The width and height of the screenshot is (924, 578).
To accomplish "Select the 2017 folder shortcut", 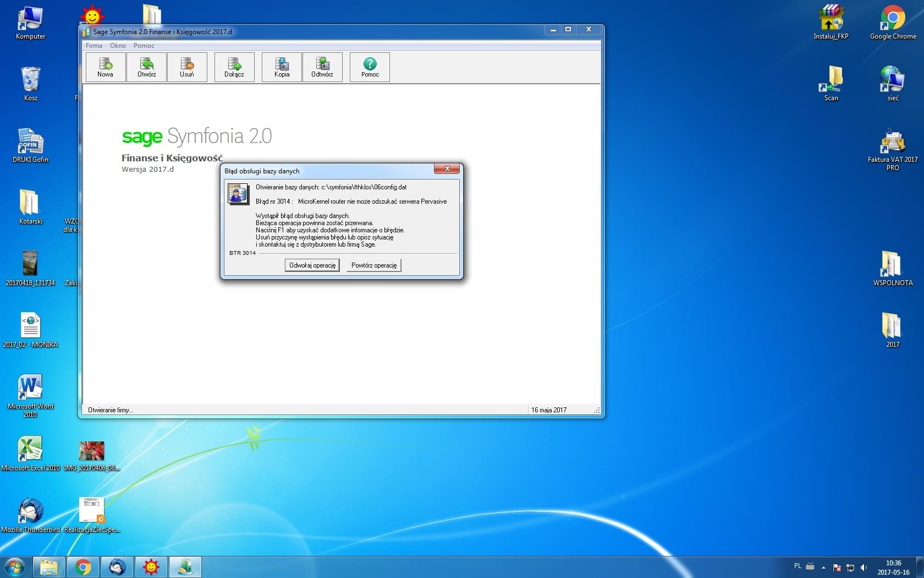I will point(893,331).
